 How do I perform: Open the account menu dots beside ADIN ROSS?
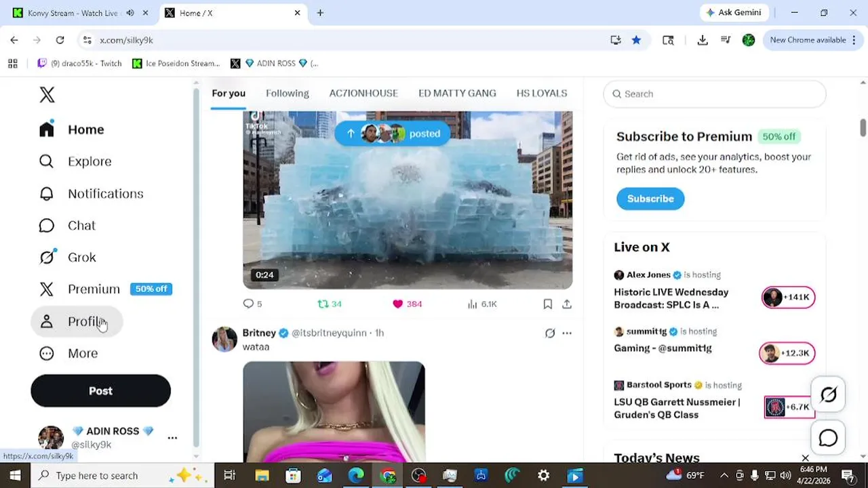172,438
